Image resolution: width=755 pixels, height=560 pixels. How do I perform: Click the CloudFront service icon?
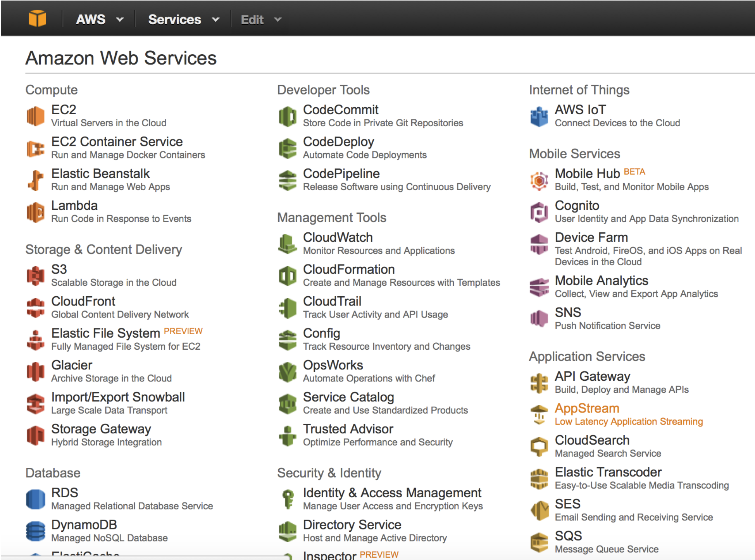click(36, 307)
